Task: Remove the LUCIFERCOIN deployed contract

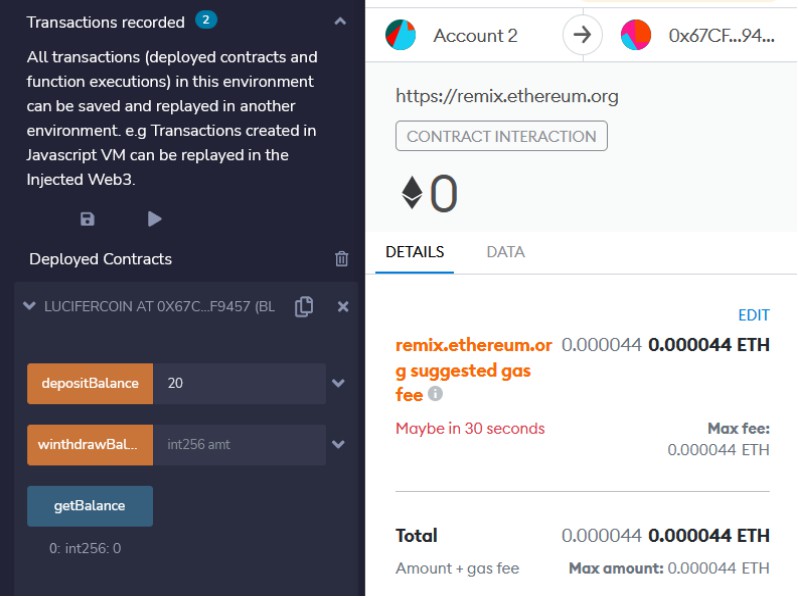Action: point(343,306)
